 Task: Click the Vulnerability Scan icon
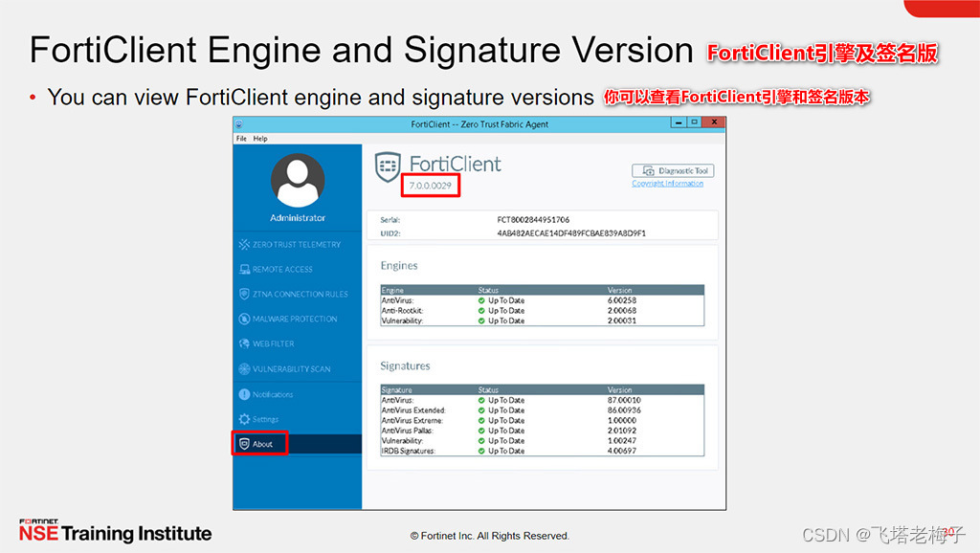244,368
